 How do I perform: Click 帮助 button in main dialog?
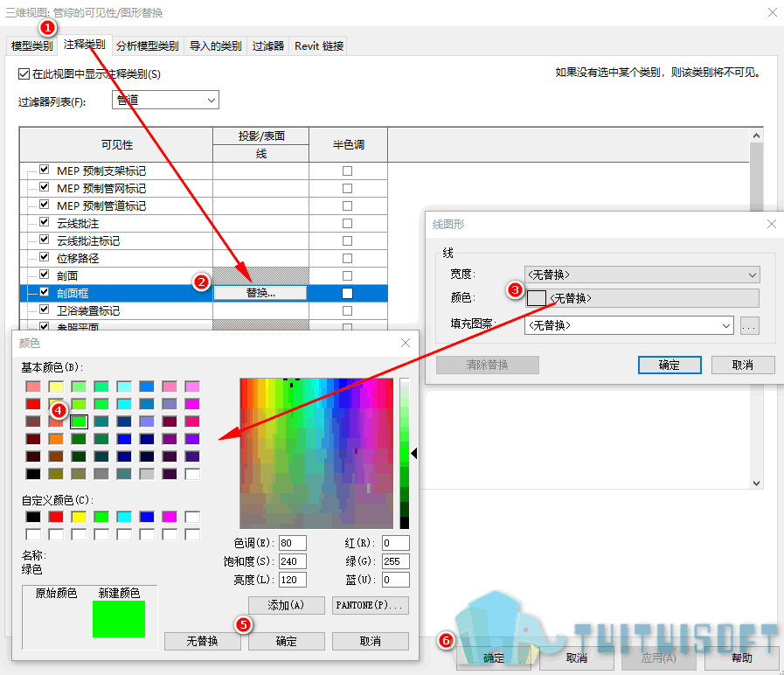pyautogui.click(x=742, y=658)
